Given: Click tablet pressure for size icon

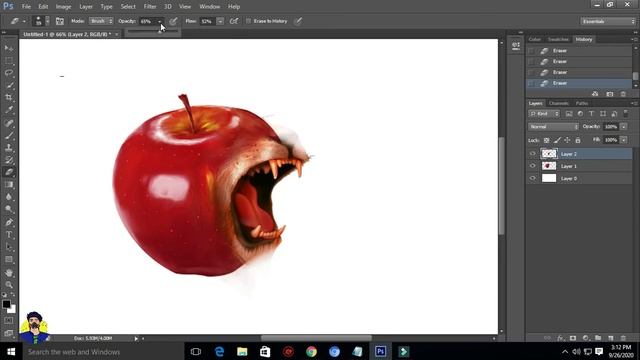Looking at the screenshot, I should [298, 21].
